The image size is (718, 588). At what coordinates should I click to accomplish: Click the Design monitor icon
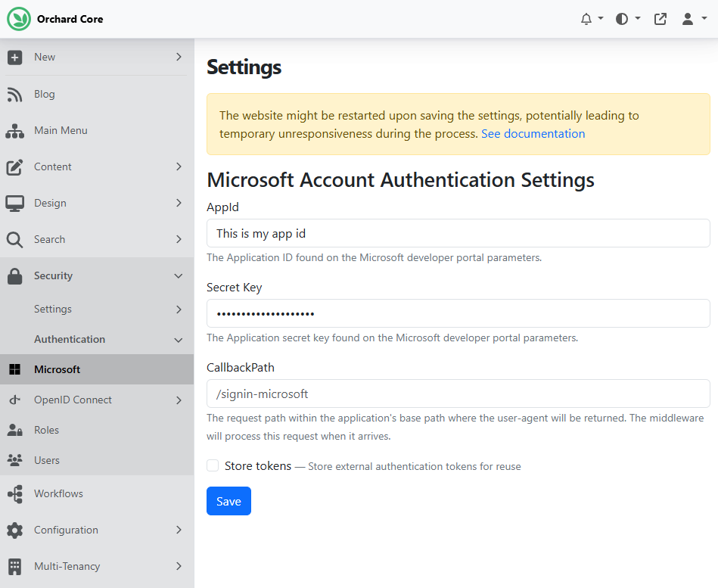point(14,204)
